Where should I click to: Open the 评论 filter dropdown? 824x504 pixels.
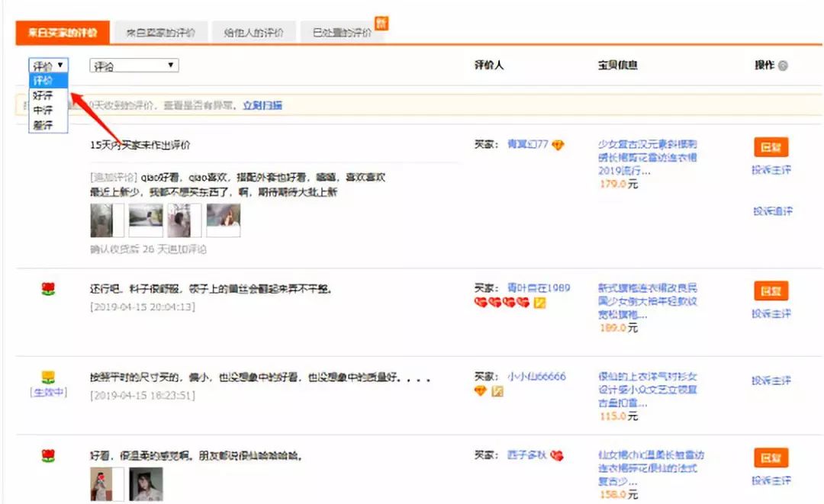point(134,65)
